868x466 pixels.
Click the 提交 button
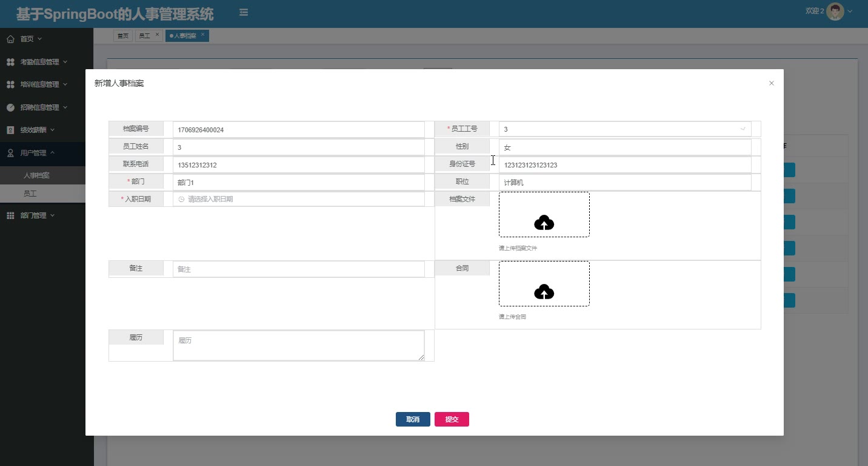(452, 419)
